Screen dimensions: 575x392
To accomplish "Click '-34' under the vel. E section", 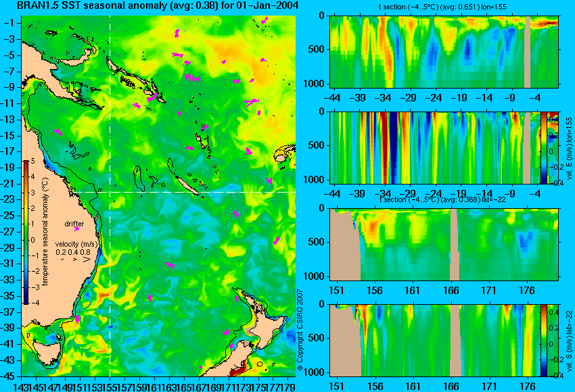I will coord(383,193).
